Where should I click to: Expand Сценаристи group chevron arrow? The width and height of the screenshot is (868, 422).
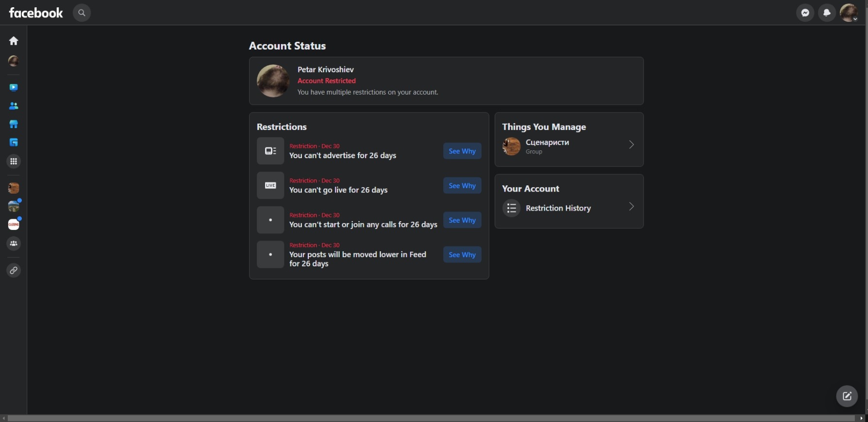(632, 145)
